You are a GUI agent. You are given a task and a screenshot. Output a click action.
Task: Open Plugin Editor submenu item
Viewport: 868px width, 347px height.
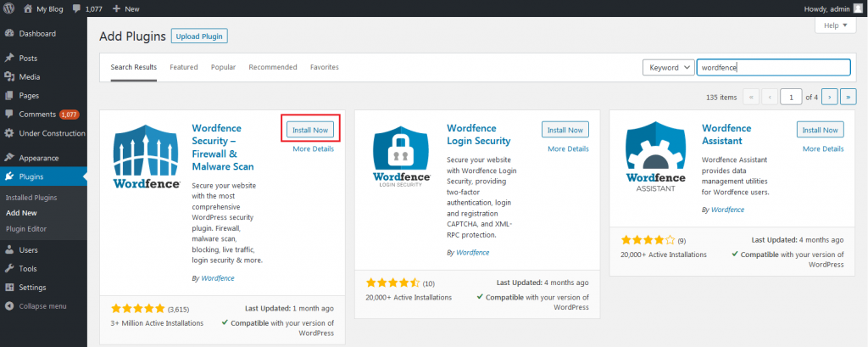point(26,229)
